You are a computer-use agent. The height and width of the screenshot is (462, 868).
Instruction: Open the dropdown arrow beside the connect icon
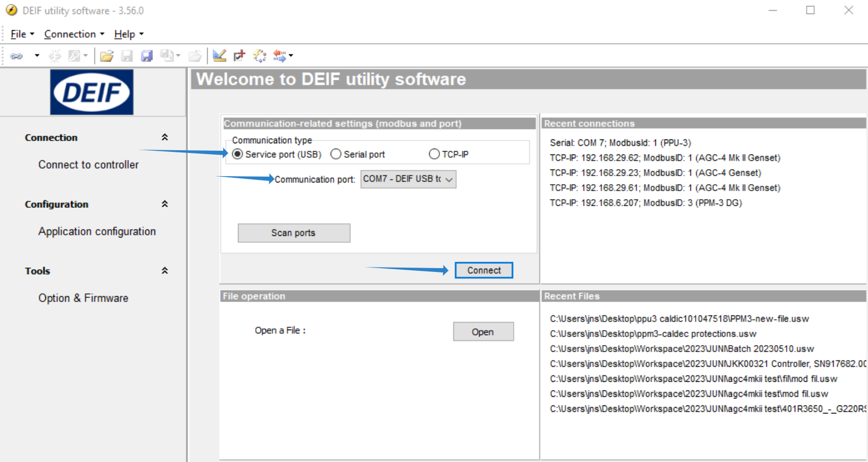pyautogui.click(x=37, y=55)
